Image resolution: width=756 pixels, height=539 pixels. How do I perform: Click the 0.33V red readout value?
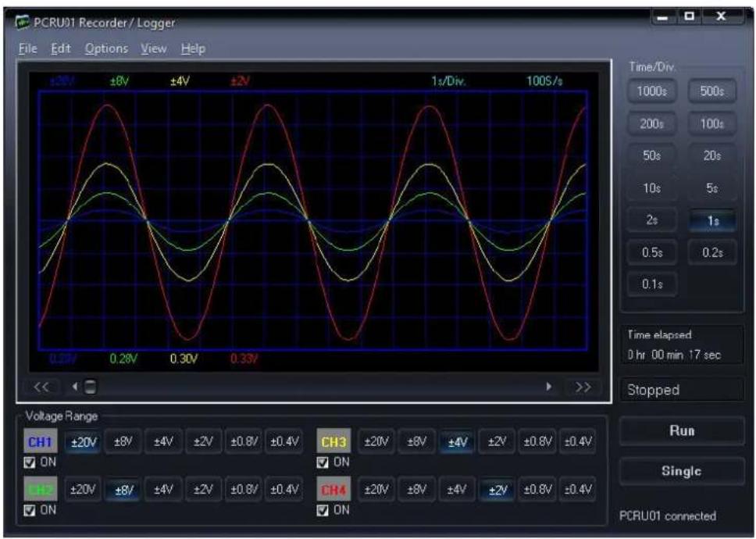pyautogui.click(x=244, y=359)
